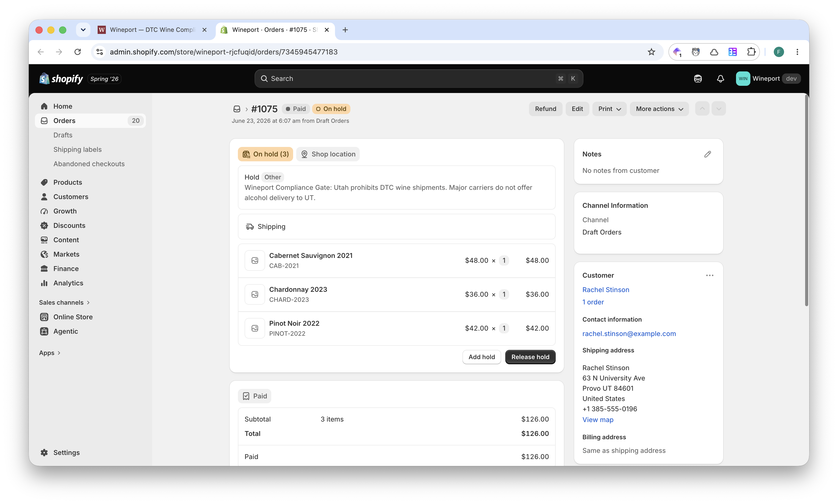Screen dimensions: 838x504
Task: Close the Wineport DTC Wine tab
Action: click(204, 30)
